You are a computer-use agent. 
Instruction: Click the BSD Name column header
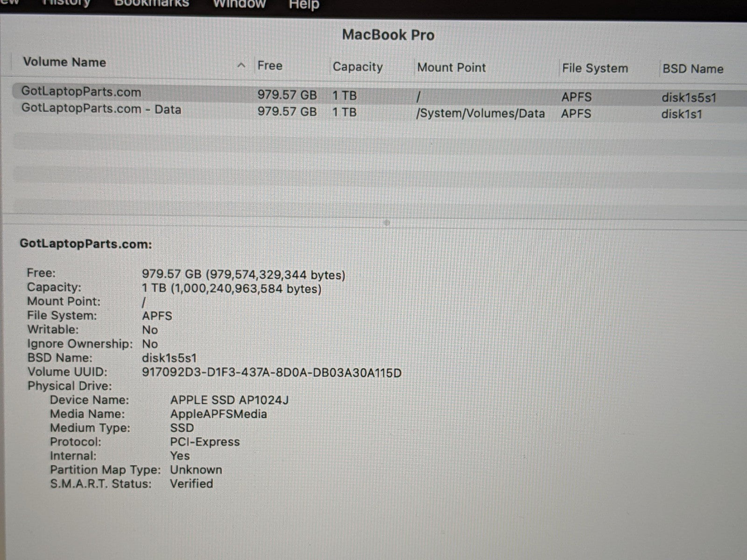click(x=692, y=69)
